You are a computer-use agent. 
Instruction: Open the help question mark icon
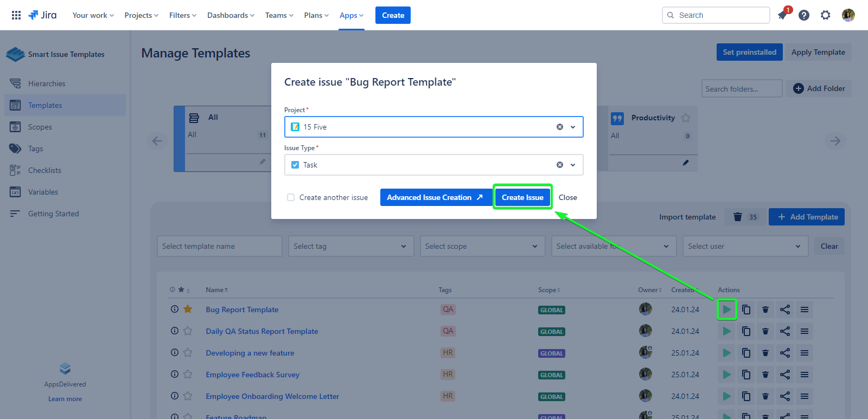pyautogui.click(x=804, y=15)
